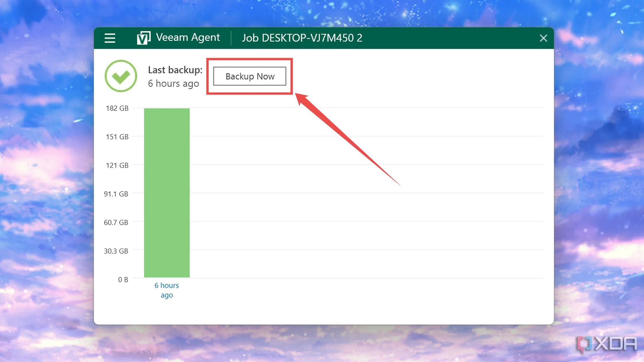This screenshot has height=362, width=644.
Task: Click the 60.7 GB axis label
Action: 116,222
